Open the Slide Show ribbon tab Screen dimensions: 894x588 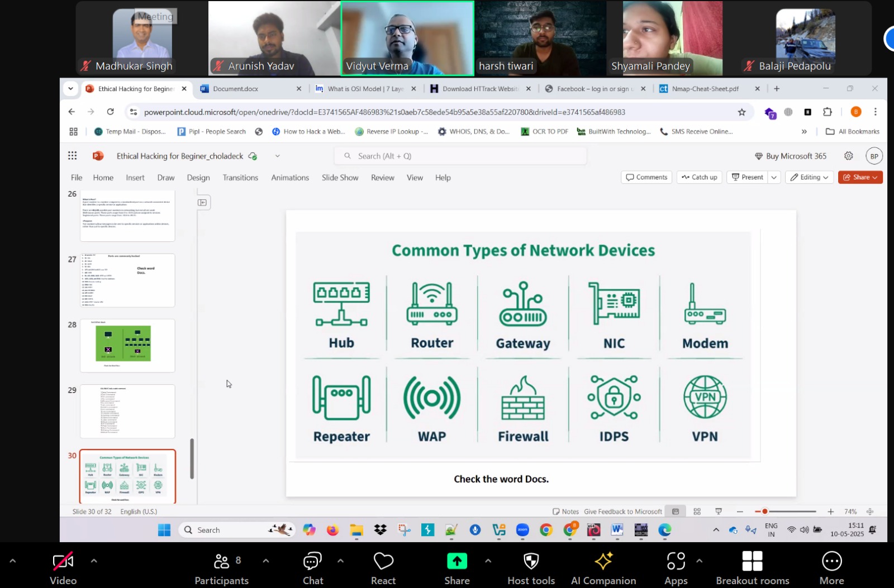point(340,178)
